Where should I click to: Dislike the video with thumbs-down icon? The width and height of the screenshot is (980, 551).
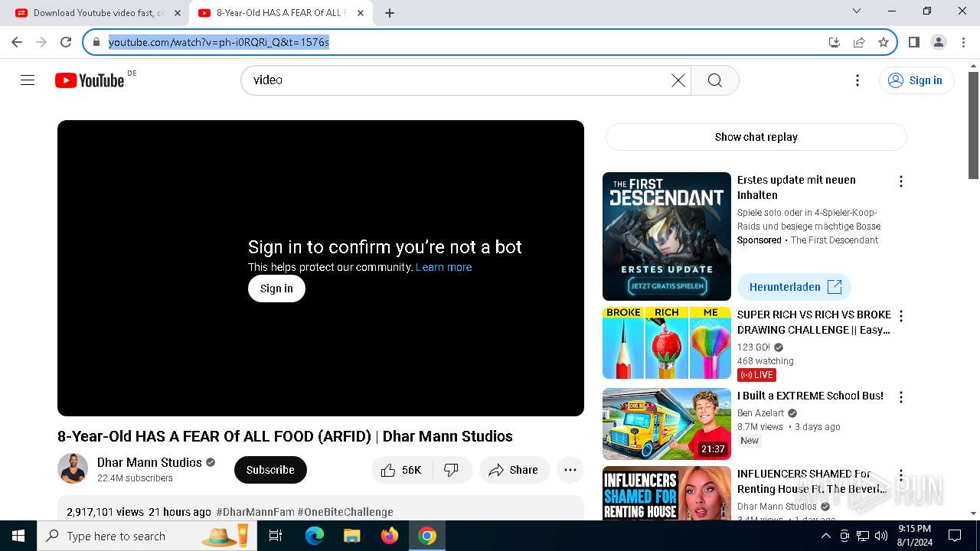pyautogui.click(x=452, y=470)
